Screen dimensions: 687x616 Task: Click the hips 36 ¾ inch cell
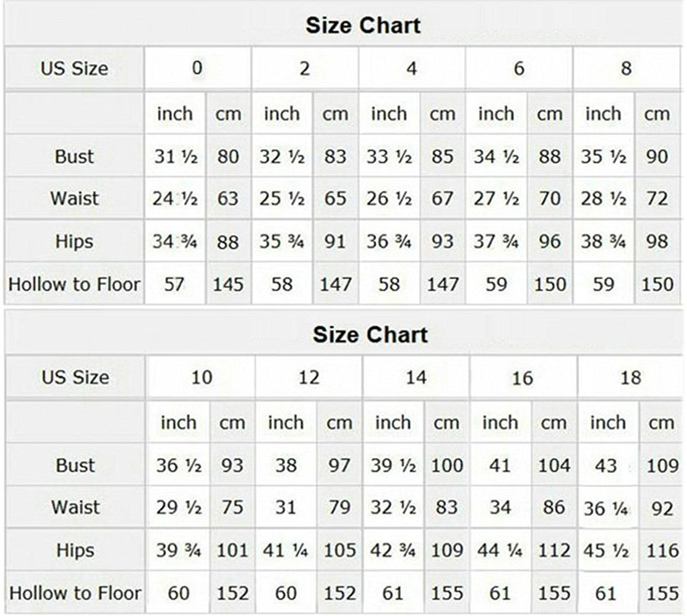pyautogui.click(x=389, y=241)
